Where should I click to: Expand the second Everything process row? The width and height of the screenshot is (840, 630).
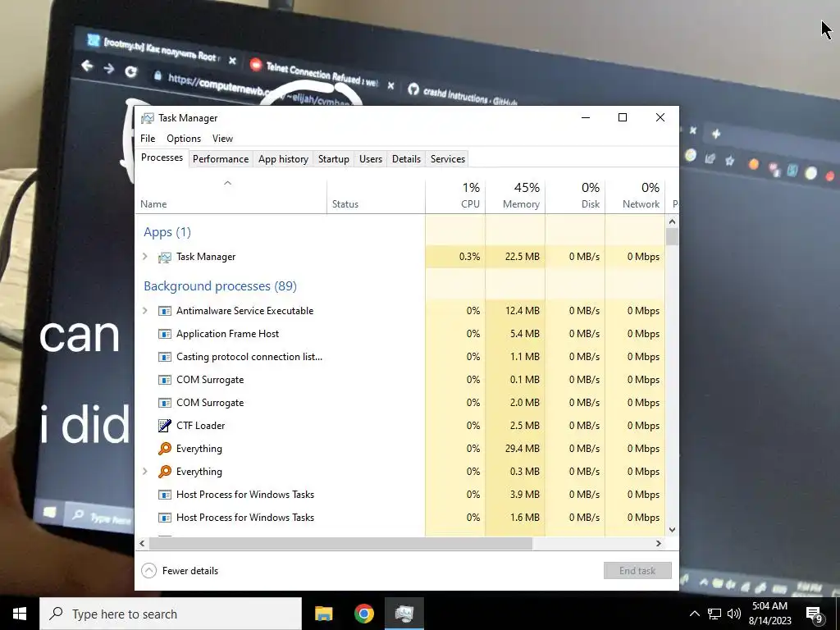tap(144, 472)
